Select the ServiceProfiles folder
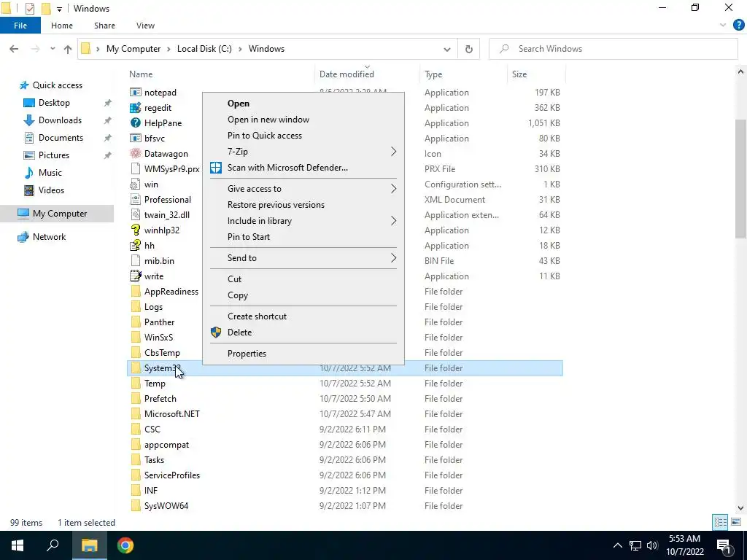The width and height of the screenshot is (747, 560). click(172, 475)
